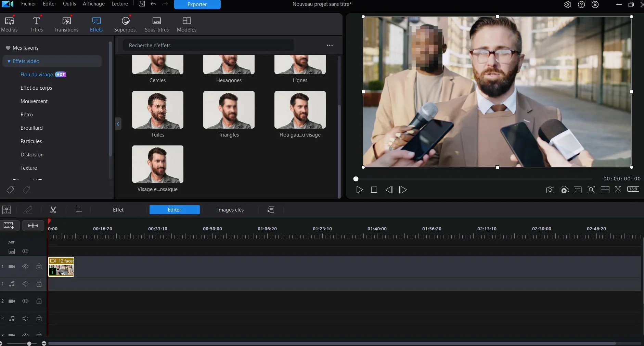Step to the next frame

[x=403, y=190]
